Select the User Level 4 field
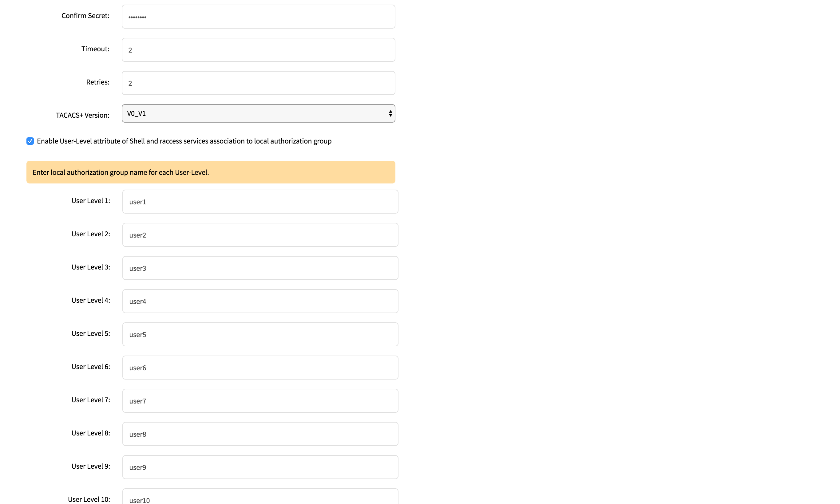This screenshot has width=840, height=504. 260,301
